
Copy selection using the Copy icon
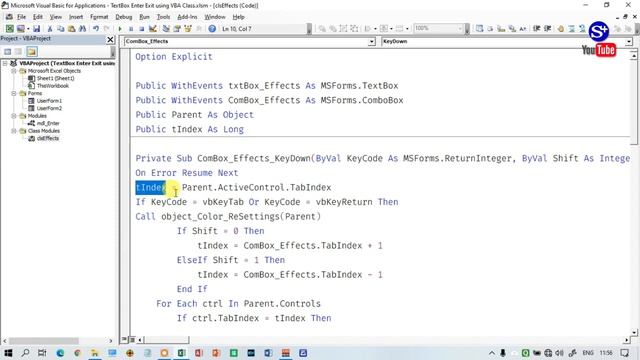(60, 29)
